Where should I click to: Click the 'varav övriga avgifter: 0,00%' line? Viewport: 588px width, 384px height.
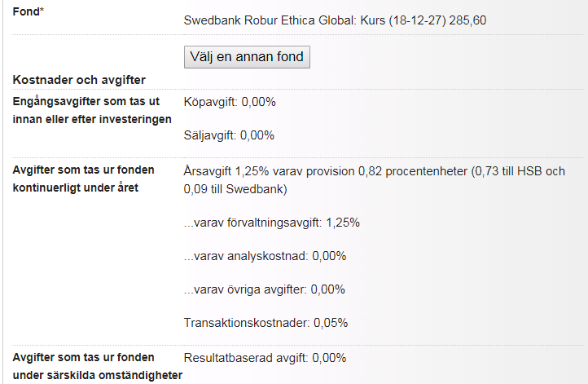coord(265,289)
